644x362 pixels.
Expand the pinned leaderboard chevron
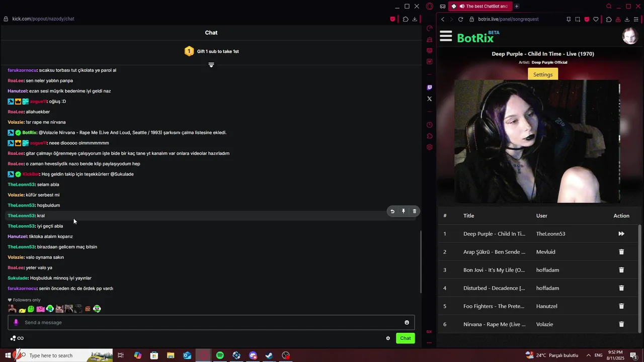click(x=211, y=65)
